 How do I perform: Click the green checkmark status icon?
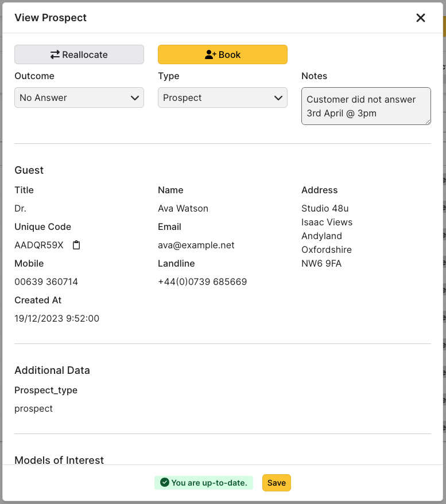click(164, 483)
